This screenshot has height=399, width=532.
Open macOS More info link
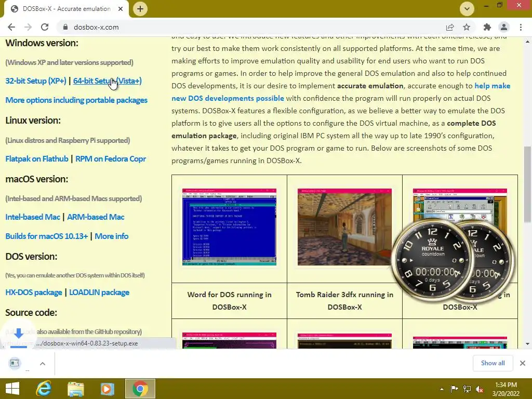tap(111, 236)
